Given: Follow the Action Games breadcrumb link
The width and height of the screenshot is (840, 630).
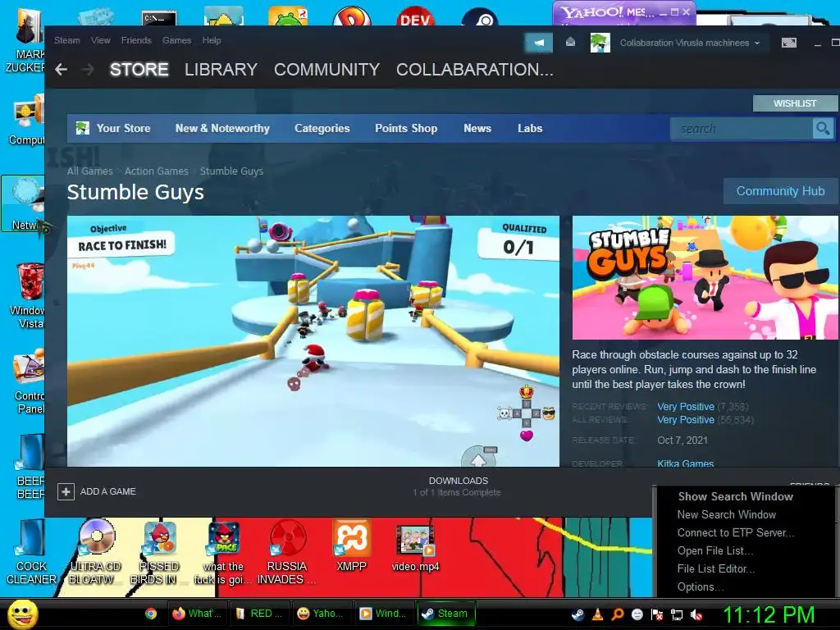Looking at the screenshot, I should pyautogui.click(x=157, y=171).
